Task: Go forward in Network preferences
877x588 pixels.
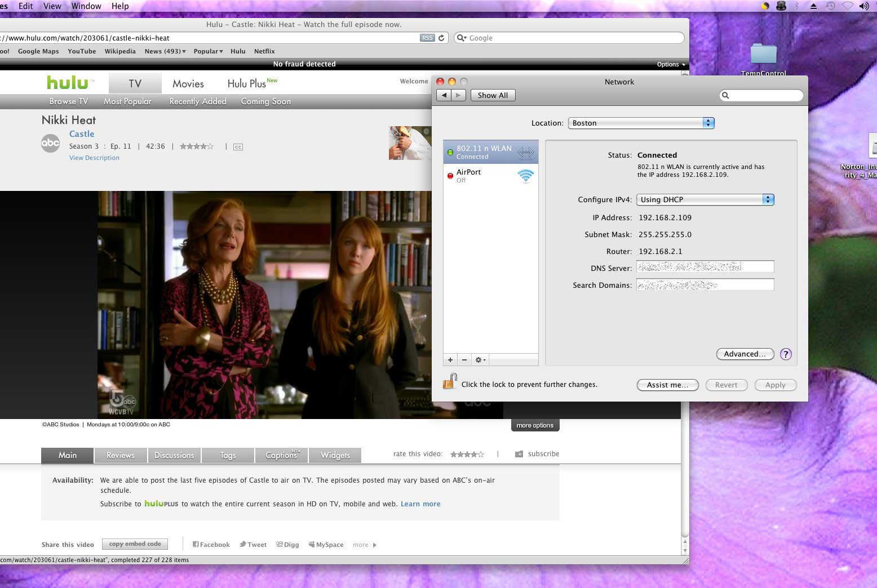Action: pos(458,95)
